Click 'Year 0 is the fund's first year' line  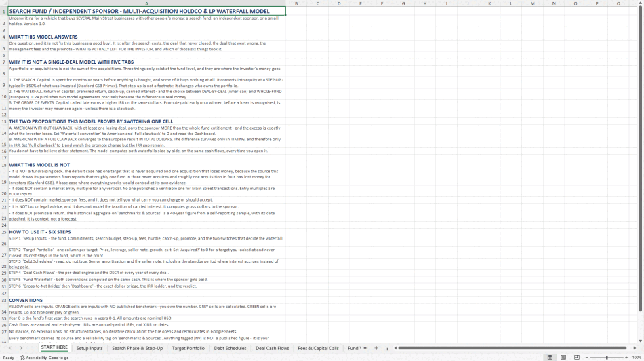click(146, 318)
